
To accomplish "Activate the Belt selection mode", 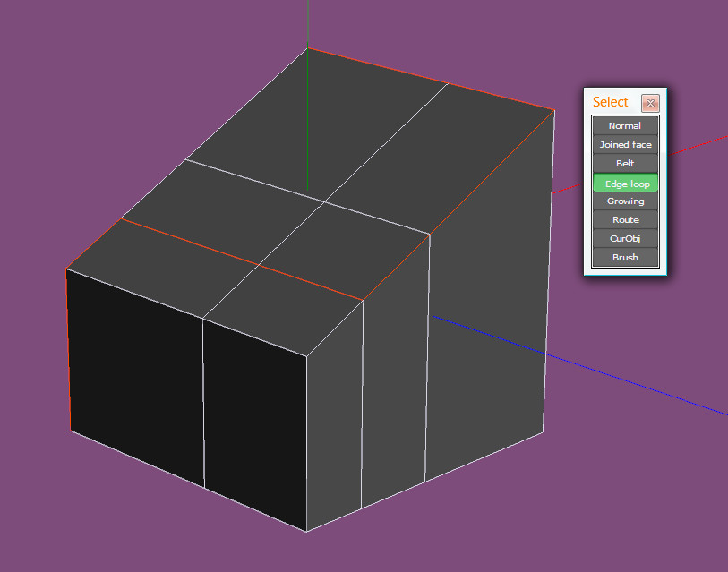I will (625, 164).
